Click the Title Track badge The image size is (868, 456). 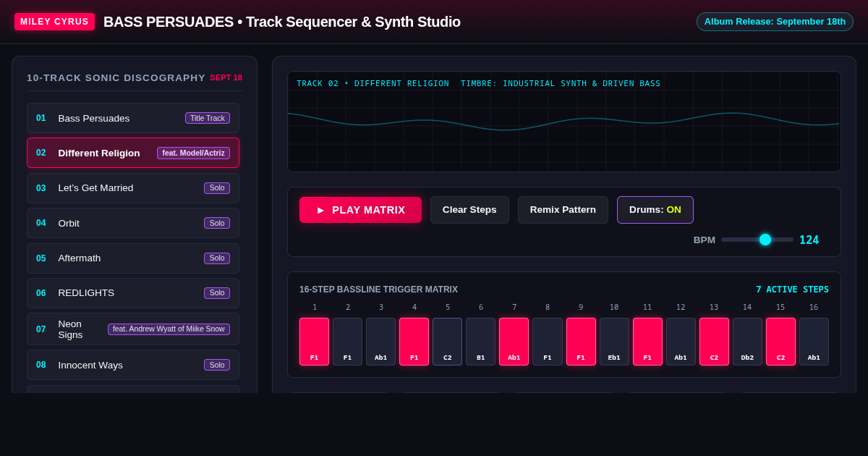click(208, 118)
